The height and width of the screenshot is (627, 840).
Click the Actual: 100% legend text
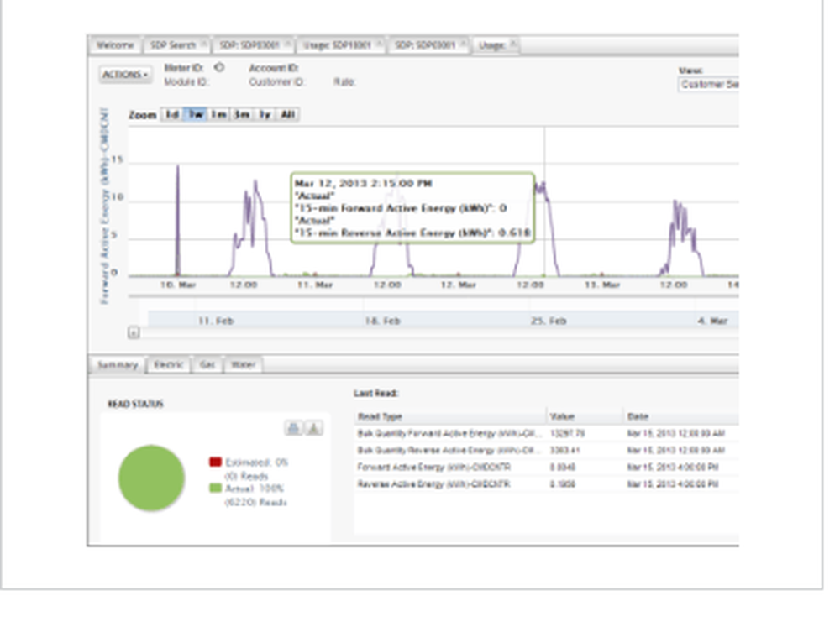[x=255, y=489]
